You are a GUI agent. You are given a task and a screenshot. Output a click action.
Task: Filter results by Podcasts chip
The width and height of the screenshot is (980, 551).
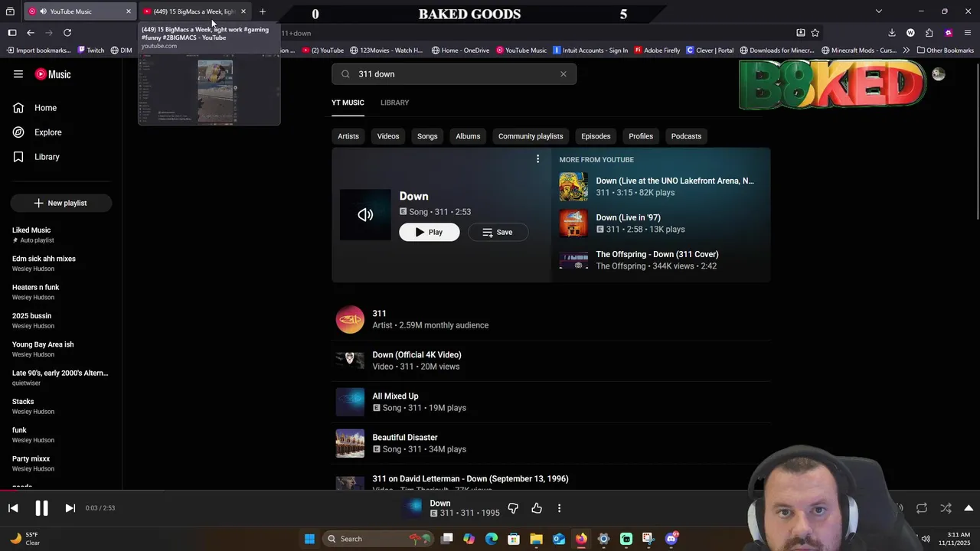[686, 136]
